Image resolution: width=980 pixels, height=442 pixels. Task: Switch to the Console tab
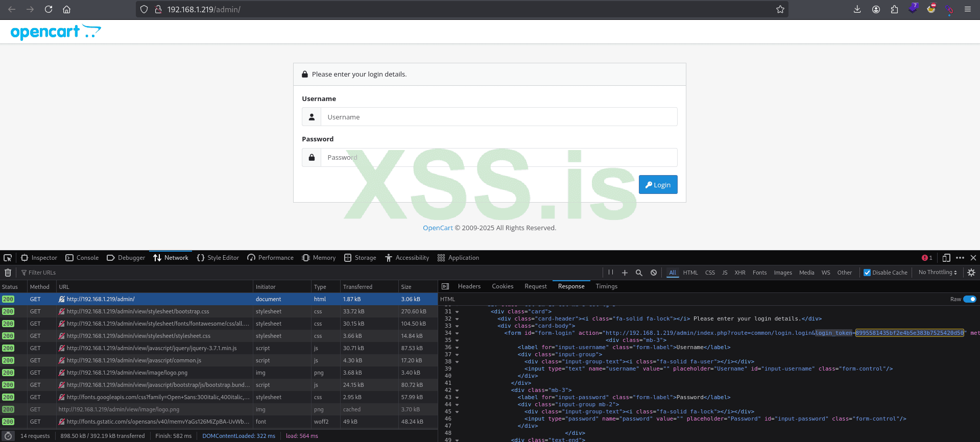coord(82,258)
